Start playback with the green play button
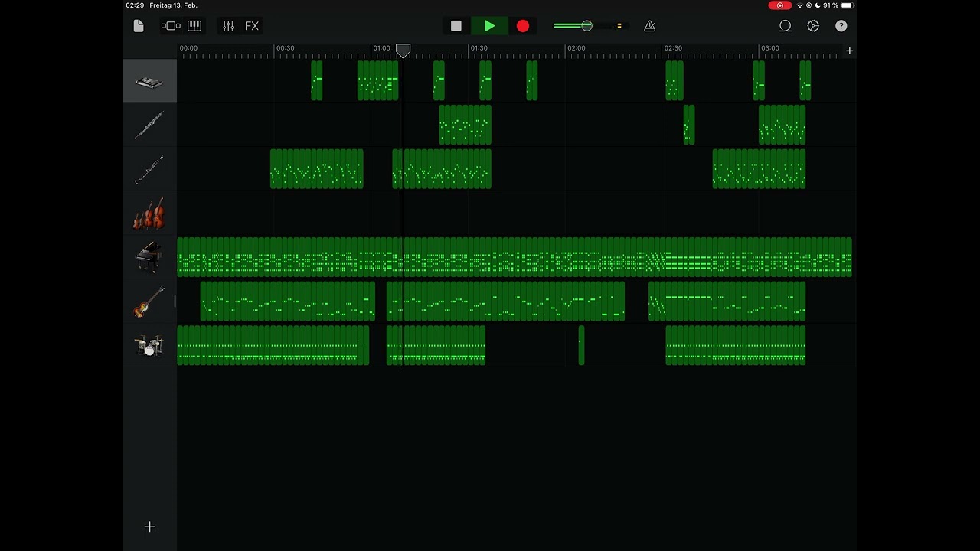 [490, 26]
